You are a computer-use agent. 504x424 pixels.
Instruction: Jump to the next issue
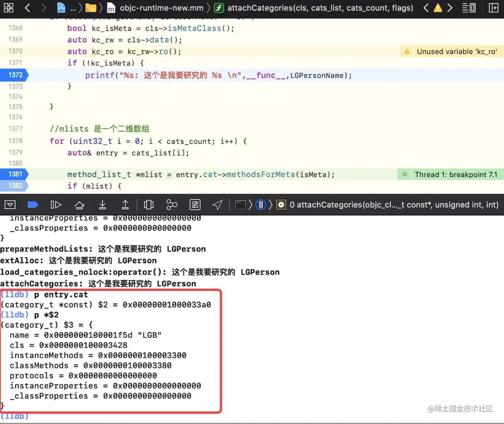click(x=450, y=7)
